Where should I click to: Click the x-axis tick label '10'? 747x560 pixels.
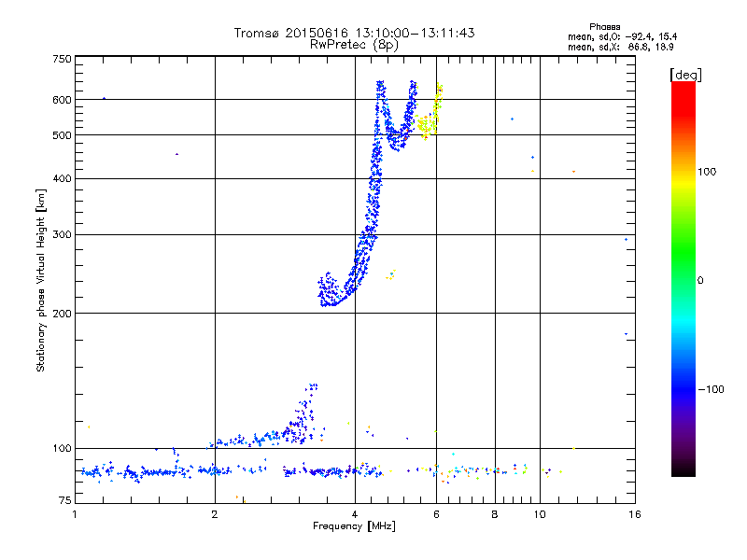(x=540, y=514)
